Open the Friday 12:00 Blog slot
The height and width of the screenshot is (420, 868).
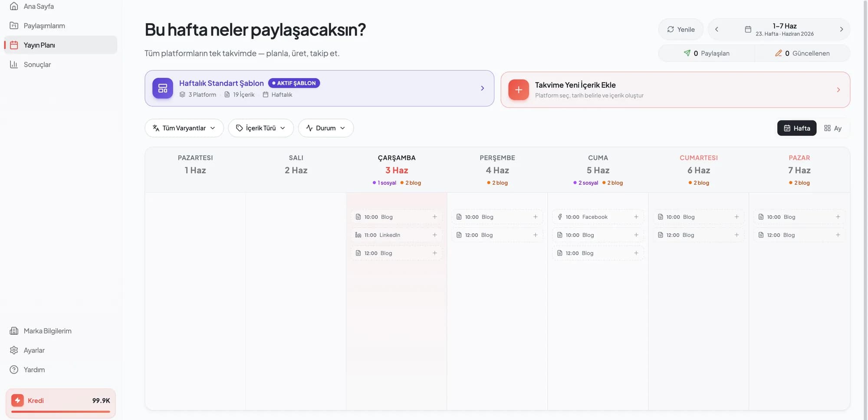(x=598, y=253)
